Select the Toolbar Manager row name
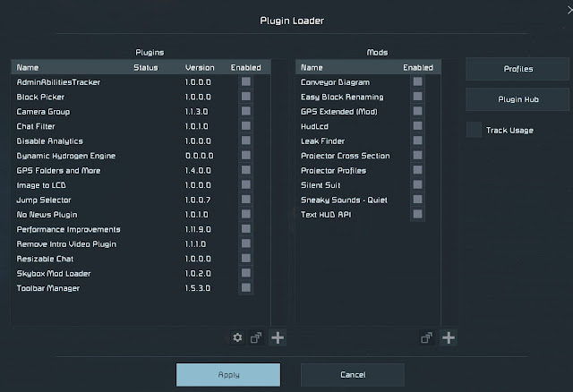 [47, 288]
